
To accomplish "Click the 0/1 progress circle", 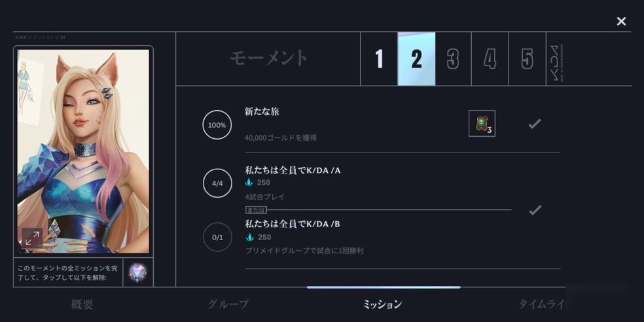I will click(x=217, y=237).
